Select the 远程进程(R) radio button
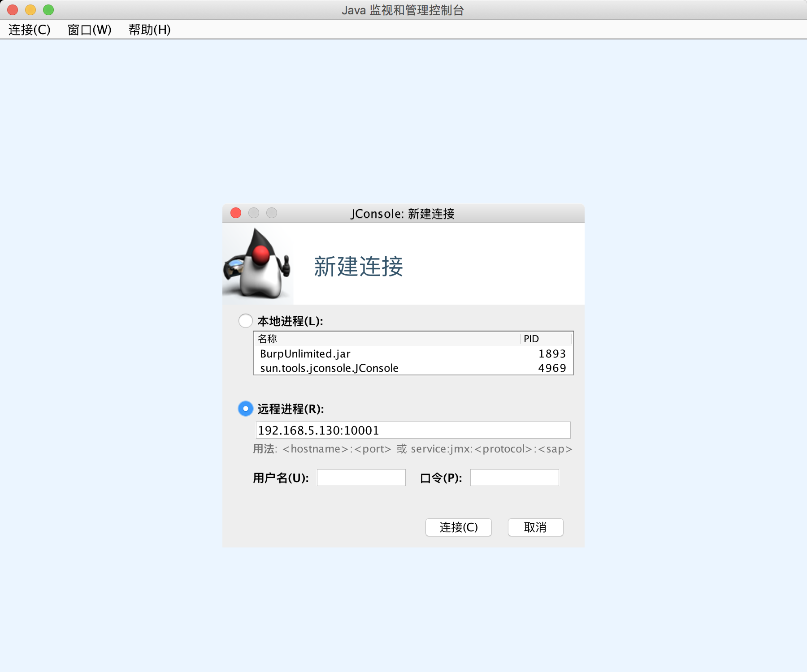 tap(245, 409)
